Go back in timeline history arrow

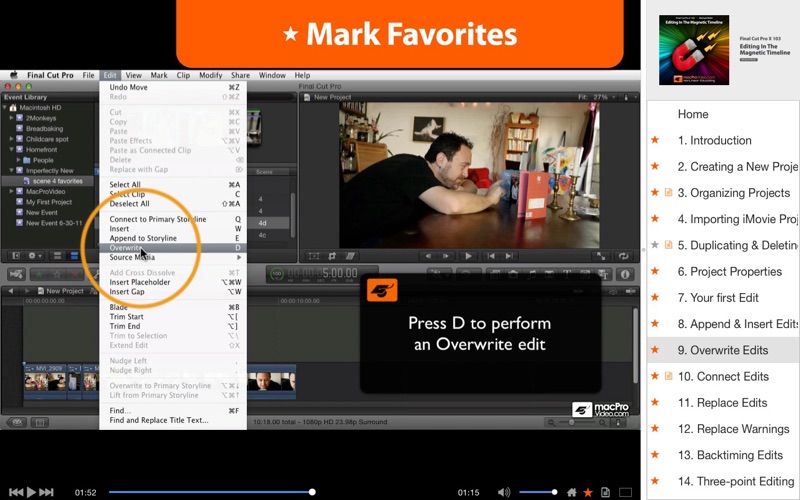coord(12,291)
